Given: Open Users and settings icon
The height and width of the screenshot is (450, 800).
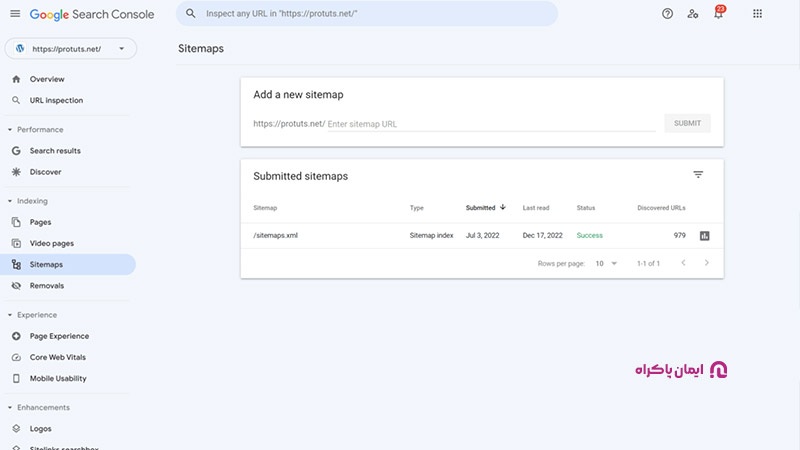Looking at the screenshot, I should [x=692, y=14].
